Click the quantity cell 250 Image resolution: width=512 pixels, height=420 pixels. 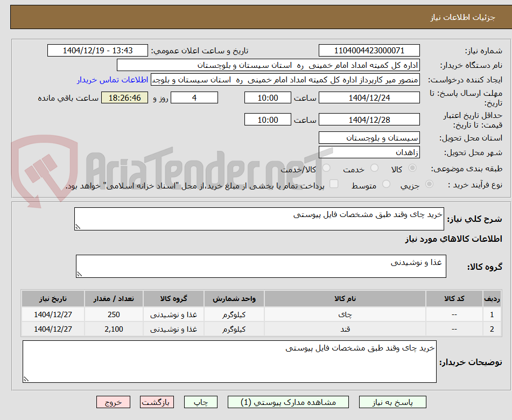pyautogui.click(x=114, y=314)
